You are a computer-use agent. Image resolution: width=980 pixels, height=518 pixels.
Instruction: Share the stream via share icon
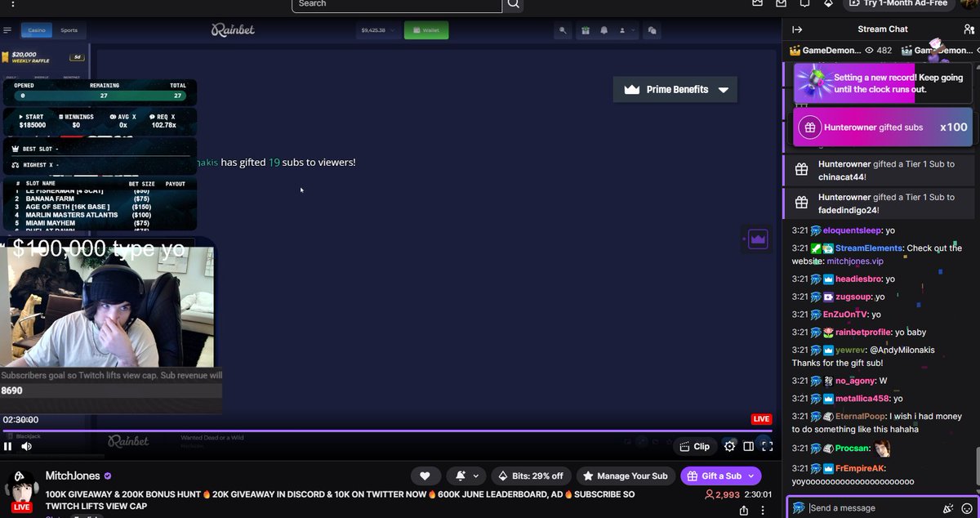(744, 510)
